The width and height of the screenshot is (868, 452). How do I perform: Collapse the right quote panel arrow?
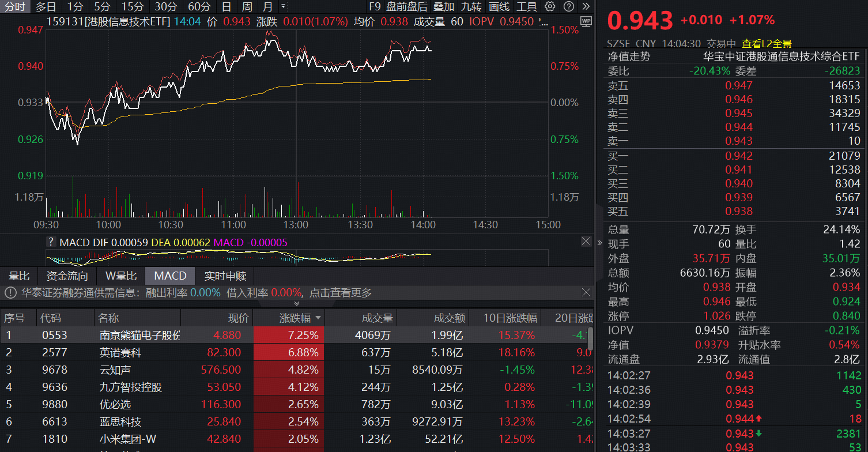coord(599,242)
